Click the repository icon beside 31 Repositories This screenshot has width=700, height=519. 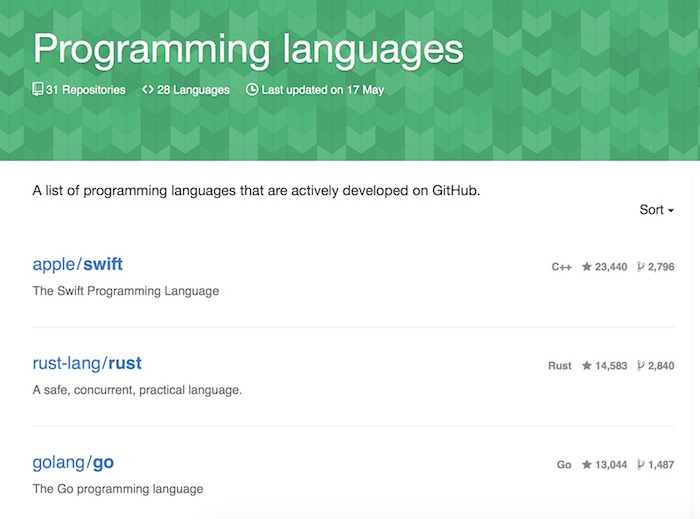click(x=38, y=90)
